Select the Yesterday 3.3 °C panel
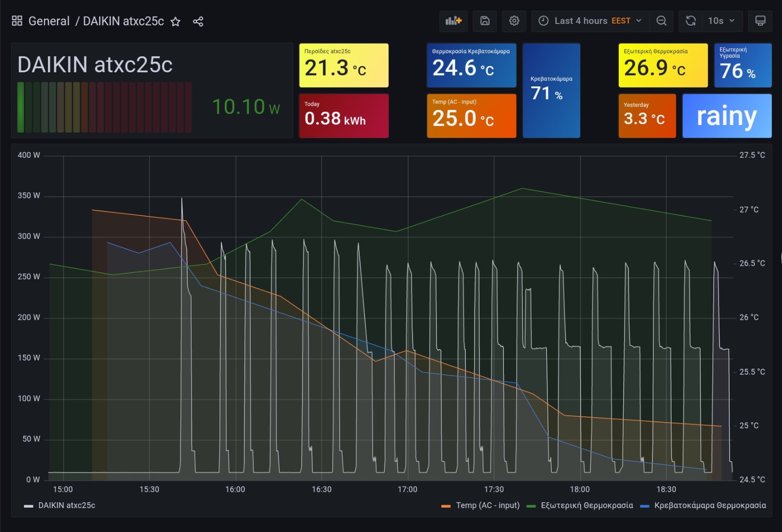 tap(647, 116)
